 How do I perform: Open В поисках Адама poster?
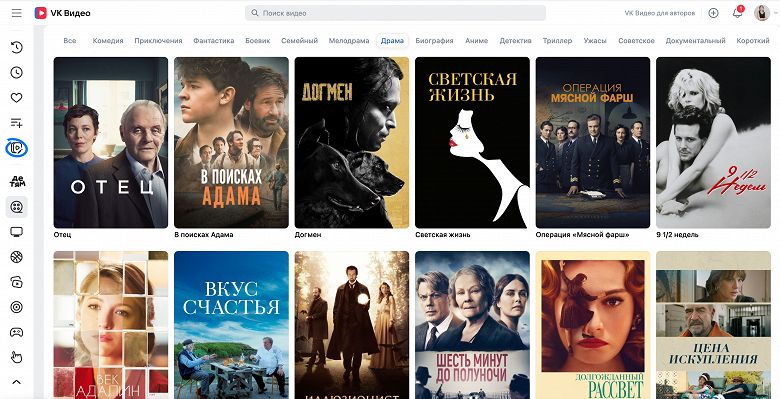click(231, 143)
